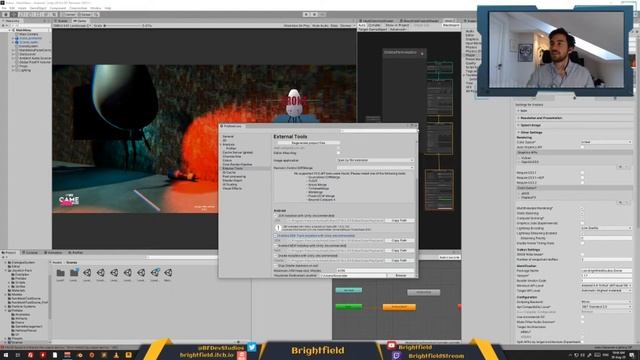Open the Scripting Backend dropdown

[x=607, y=302]
